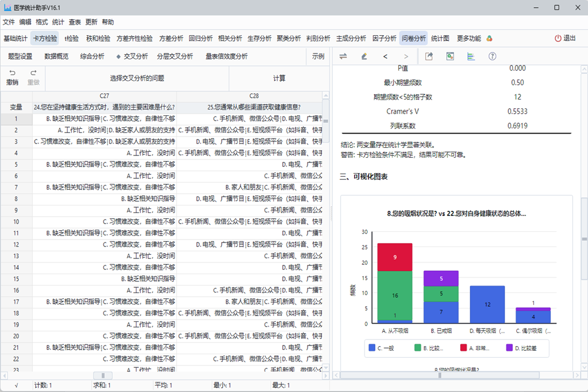This screenshot has width=588, height=392.
Task: Toggle the red A. 非常 legend series
Action: (477, 348)
